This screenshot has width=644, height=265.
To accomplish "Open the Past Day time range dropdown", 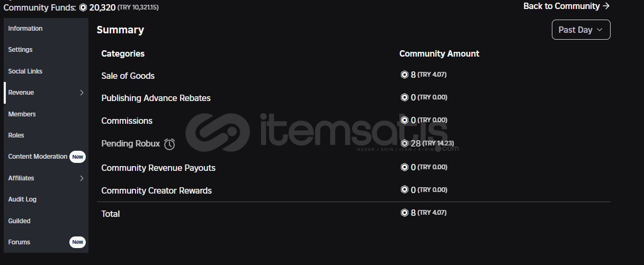I will tap(581, 30).
